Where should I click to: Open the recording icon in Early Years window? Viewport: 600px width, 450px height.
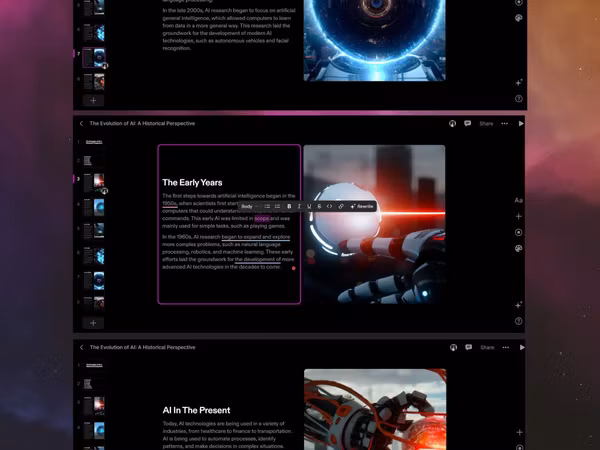pyautogui.click(x=452, y=123)
